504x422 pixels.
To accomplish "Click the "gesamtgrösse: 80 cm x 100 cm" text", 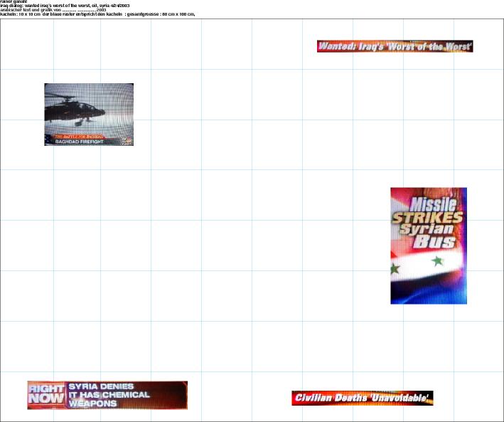I will pyautogui.click(x=159, y=15).
